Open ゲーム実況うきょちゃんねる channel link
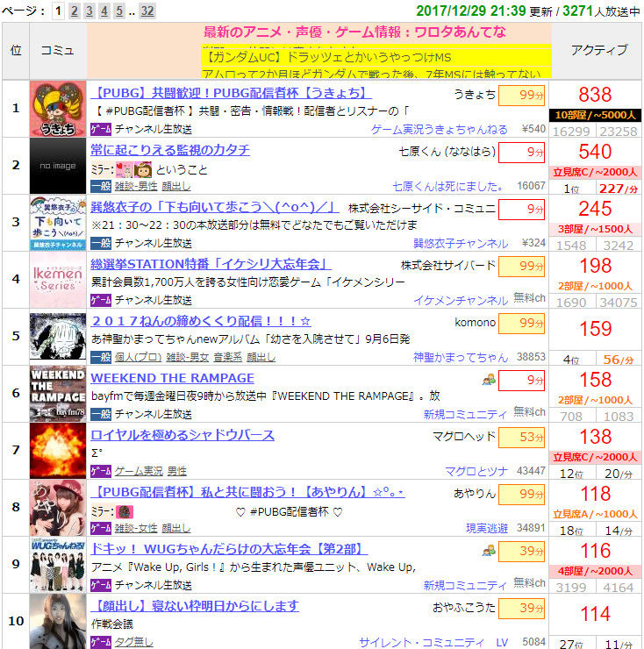644x649 pixels. tap(439, 130)
